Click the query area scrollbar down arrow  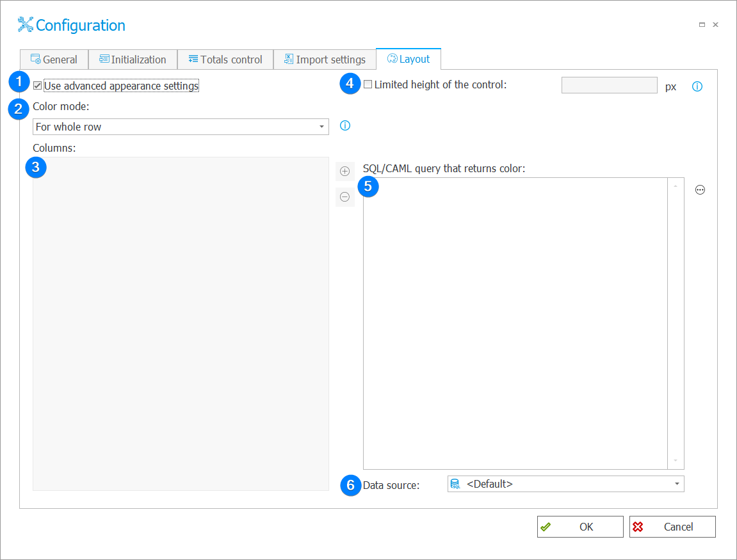pyautogui.click(x=676, y=460)
